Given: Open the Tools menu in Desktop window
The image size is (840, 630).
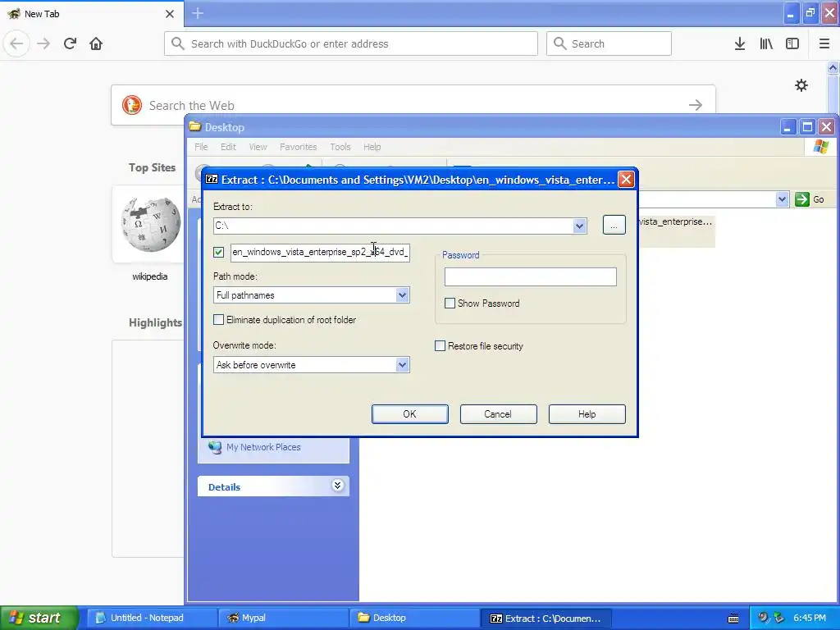Looking at the screenshot, I should click(340, 147).
